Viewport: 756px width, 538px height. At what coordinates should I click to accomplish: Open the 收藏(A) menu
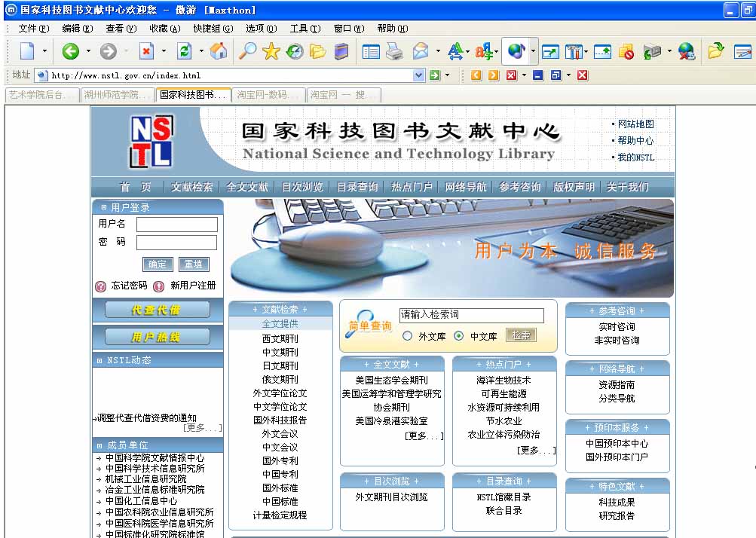coord(165,29)
